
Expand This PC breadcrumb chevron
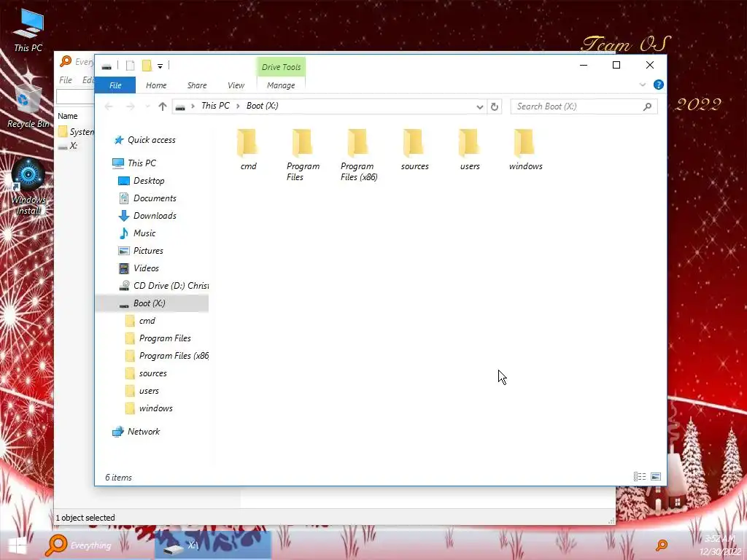coord(238,106)
